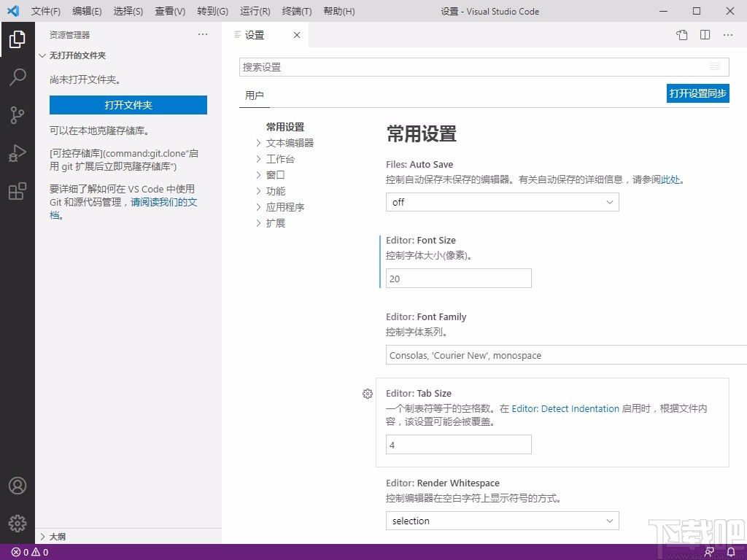Open the 终端(T) menu

click(x=296, y=12)
